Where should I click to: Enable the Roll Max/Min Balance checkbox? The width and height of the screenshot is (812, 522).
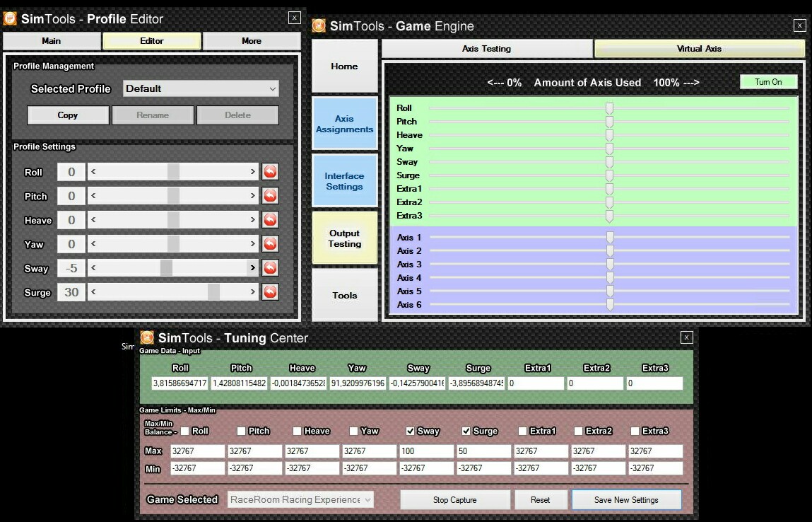pos(185,431)
